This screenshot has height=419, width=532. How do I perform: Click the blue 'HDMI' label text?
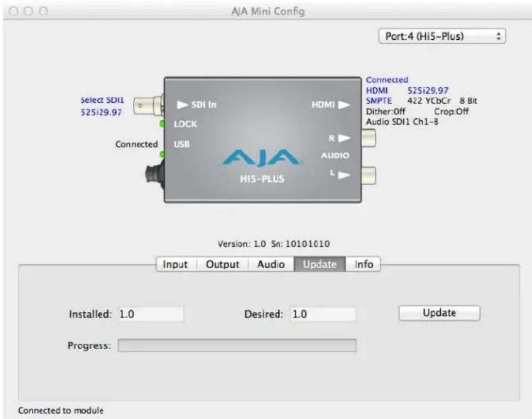coord(377,91)
